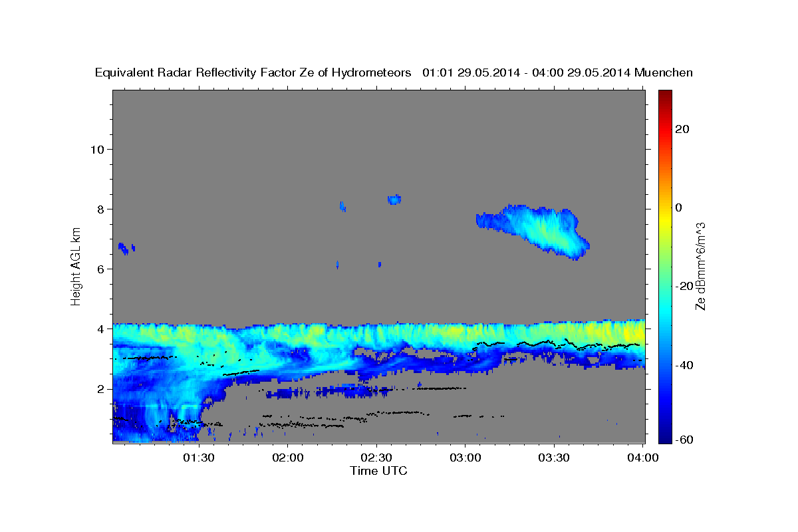Click the small echo near 6.7 km at plot start
798x532 pixels.
point(126,247)
